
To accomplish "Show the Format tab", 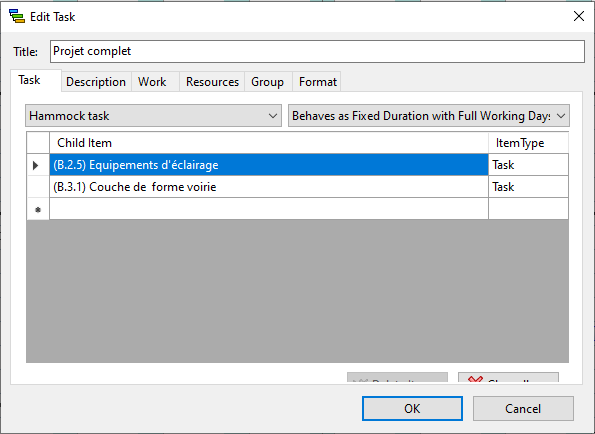I will pos(318,82).
